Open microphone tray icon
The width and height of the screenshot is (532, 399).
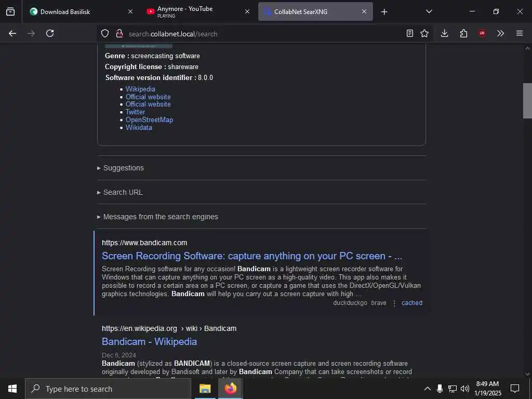point(440,389)
